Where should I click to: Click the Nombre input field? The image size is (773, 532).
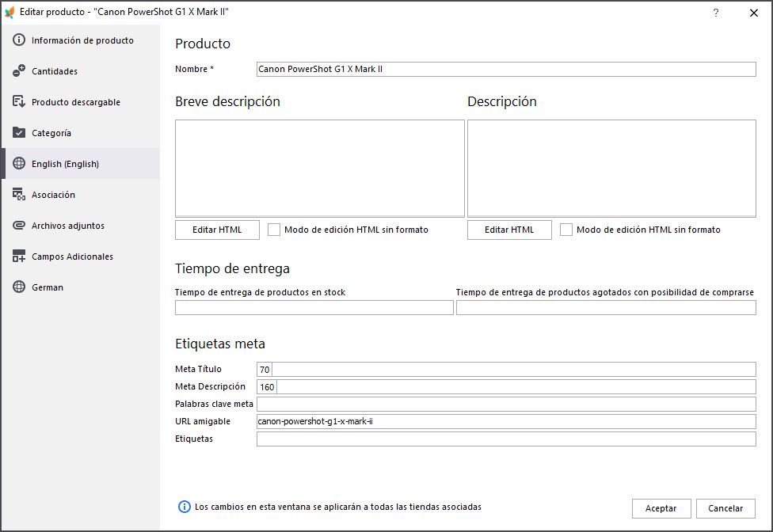pyautogui.click(x=506, y=69)
